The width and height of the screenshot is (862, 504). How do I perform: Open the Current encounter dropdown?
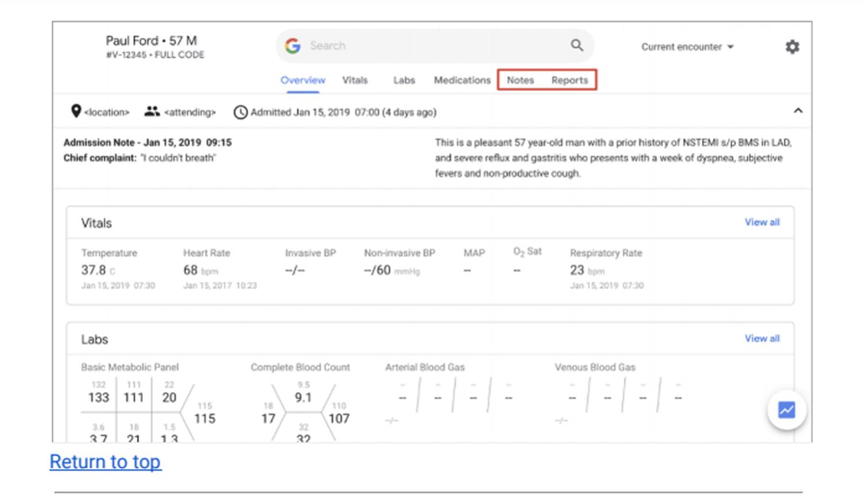click(x=687, y=47)
